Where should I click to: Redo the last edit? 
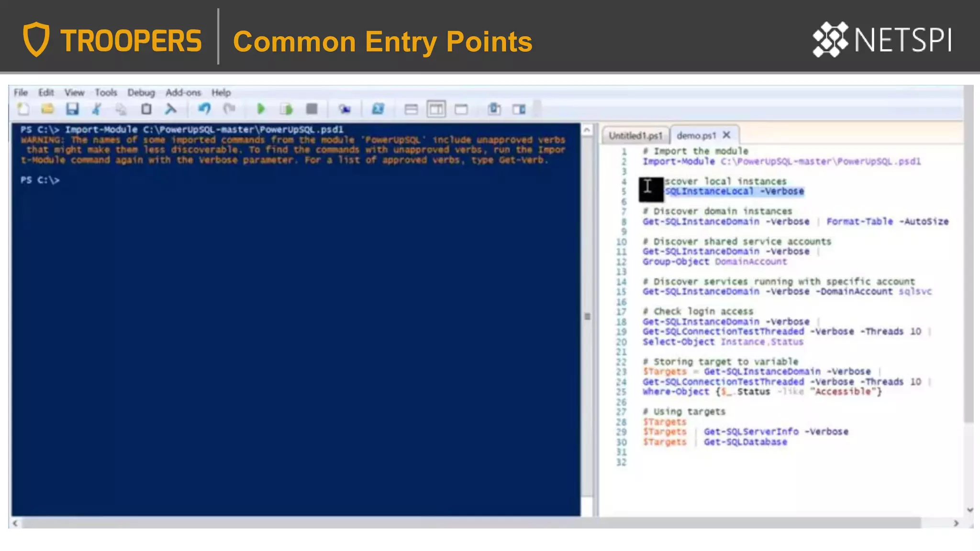(x=229, y=109)
